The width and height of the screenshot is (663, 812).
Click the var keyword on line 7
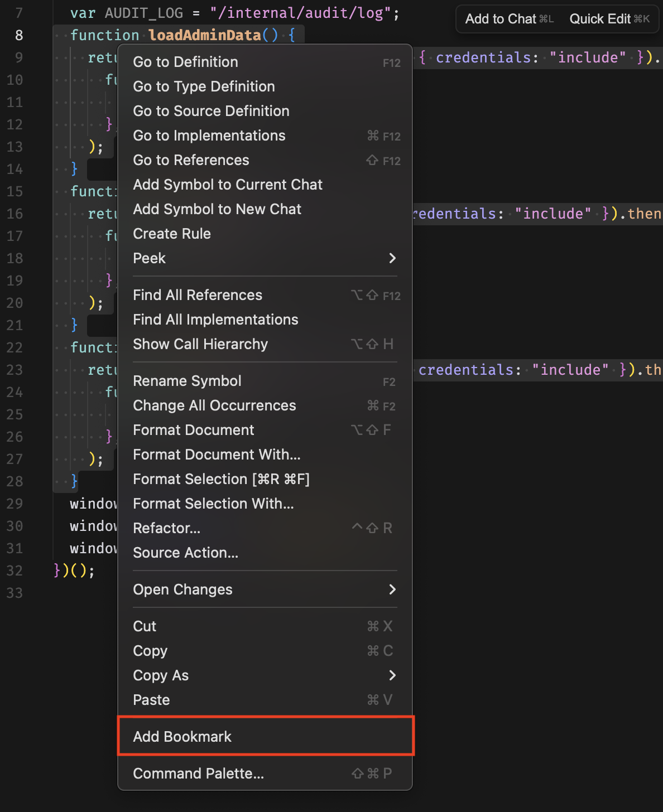pyautogui.click(x=83, y=13)
